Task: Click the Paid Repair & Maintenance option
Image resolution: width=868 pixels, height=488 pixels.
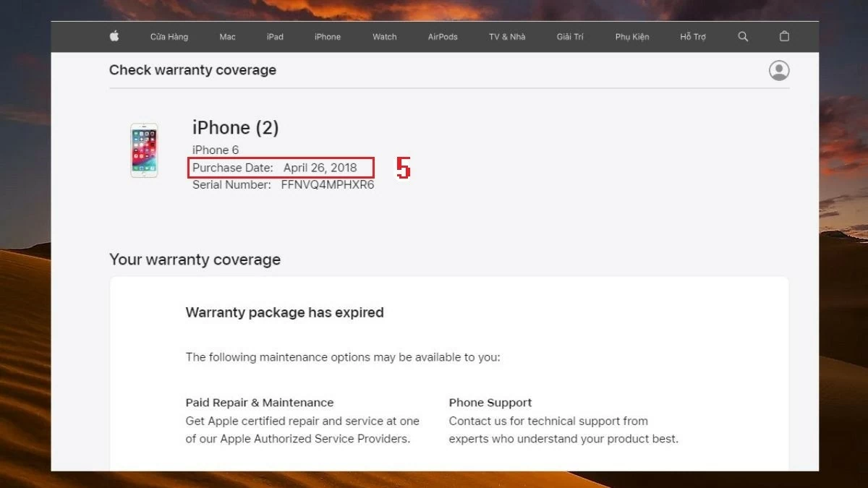Action: pos(260,402)
